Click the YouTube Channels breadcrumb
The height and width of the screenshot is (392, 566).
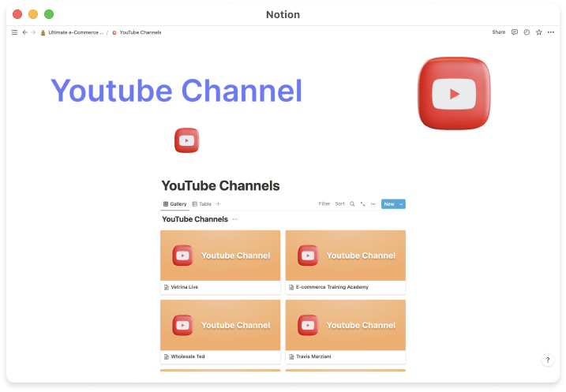[137, 32]
